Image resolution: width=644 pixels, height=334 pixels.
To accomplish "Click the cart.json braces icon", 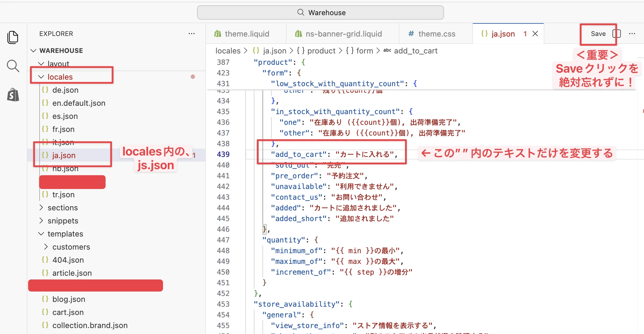I will pyautogui.click(x=45, y=312).
